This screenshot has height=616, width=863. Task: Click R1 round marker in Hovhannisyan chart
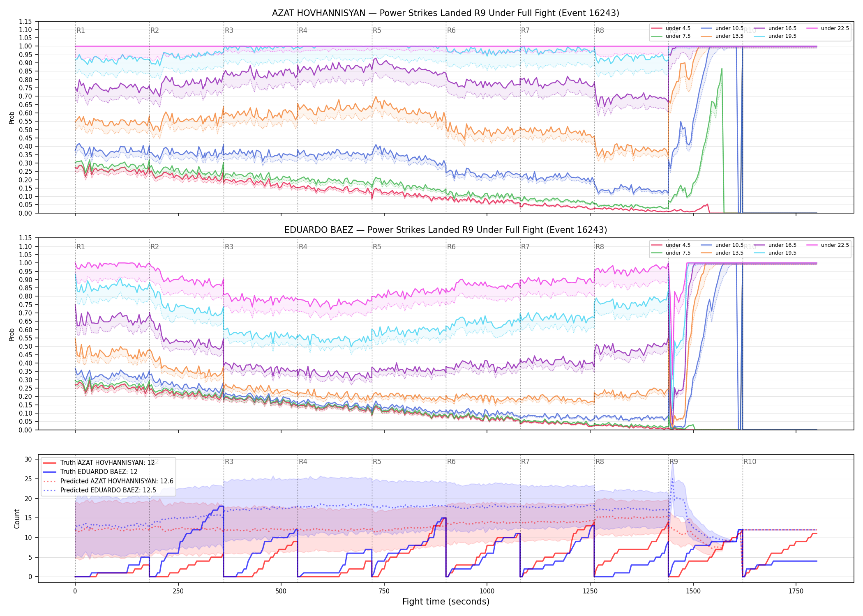pyautogui.click(x=81, y=30)
